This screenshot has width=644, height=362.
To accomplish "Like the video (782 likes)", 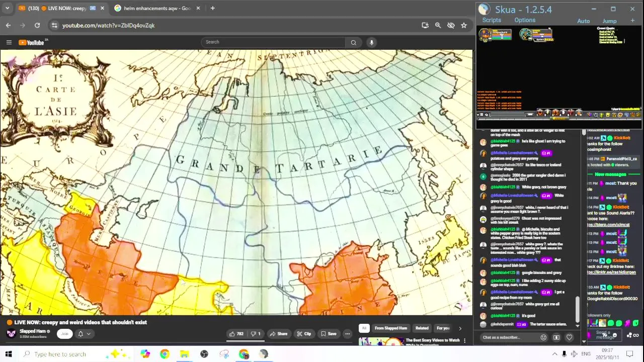I will tap(236, 334).
